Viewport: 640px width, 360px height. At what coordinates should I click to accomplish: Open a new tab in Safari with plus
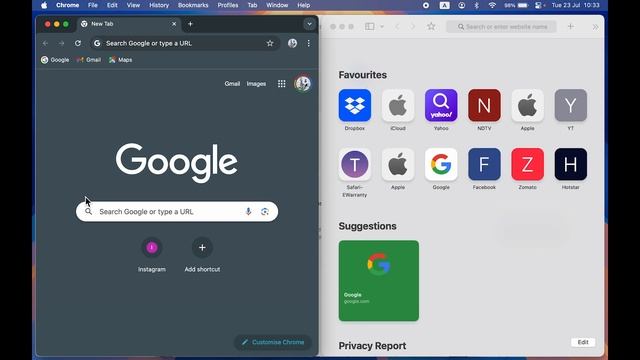[571, 27]
